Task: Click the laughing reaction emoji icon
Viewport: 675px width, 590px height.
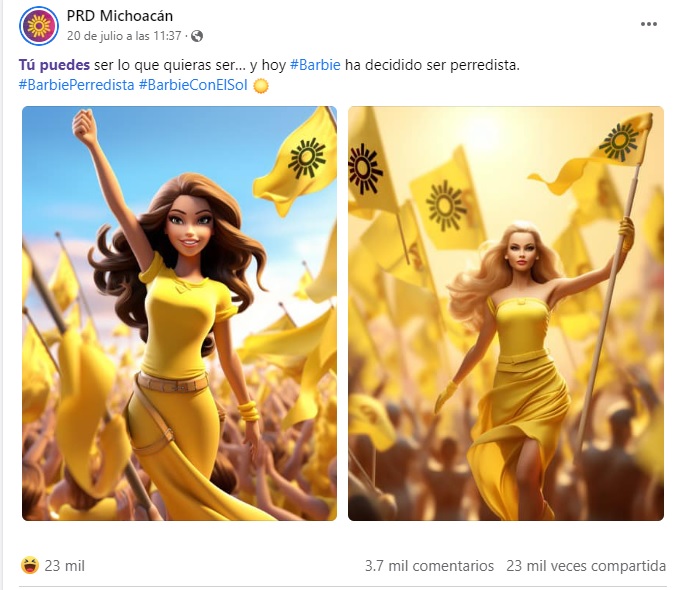Action: pyautogui.click(x=30, y=565)
